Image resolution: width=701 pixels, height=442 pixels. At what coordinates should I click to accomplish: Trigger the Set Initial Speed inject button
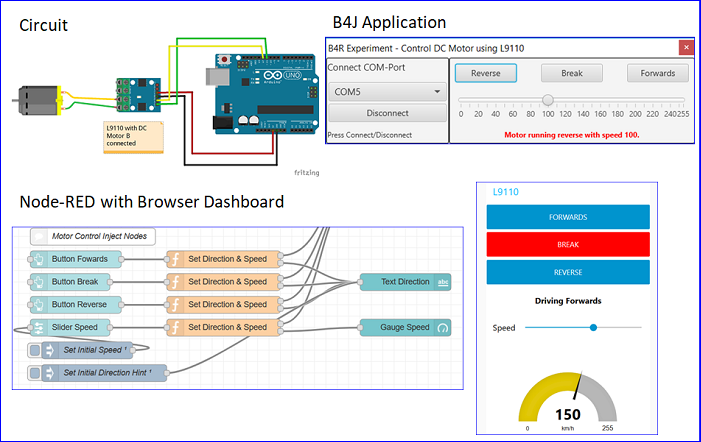34,350
